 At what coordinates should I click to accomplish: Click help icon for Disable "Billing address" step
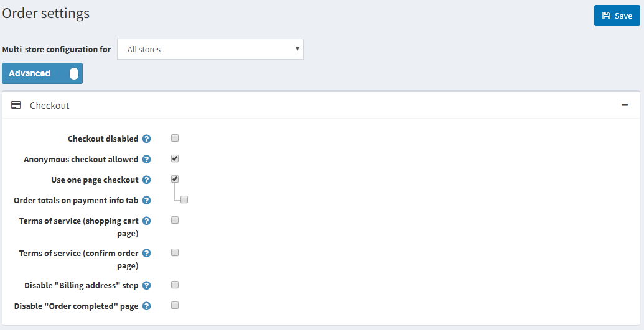(147, 286)
